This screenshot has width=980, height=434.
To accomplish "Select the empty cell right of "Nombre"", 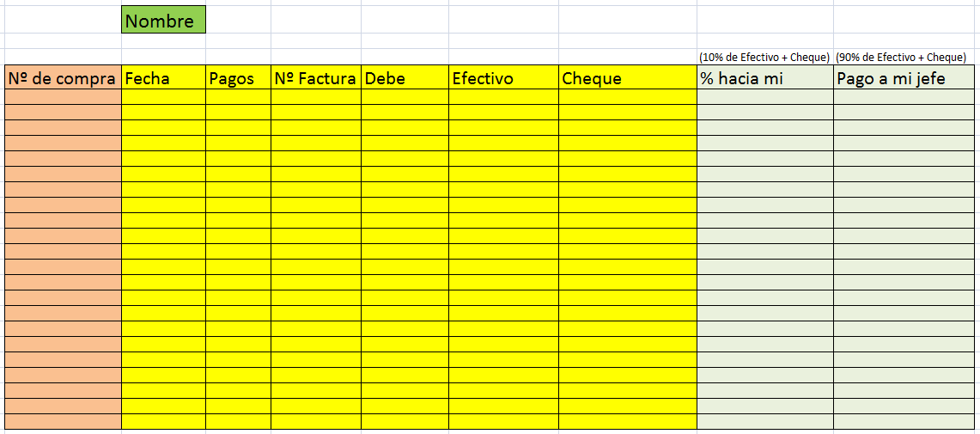I will [x=238, y=21].
